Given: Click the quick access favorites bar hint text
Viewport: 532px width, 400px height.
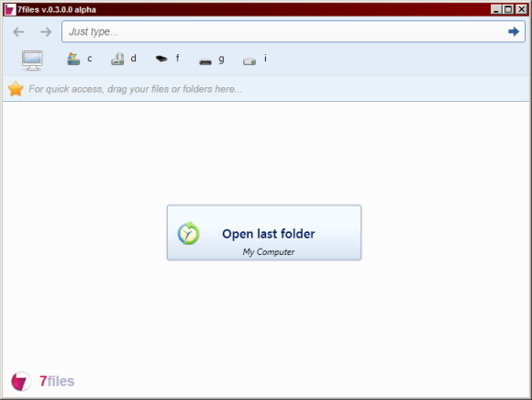Looking at the screenshot, I should click(136, 89).
